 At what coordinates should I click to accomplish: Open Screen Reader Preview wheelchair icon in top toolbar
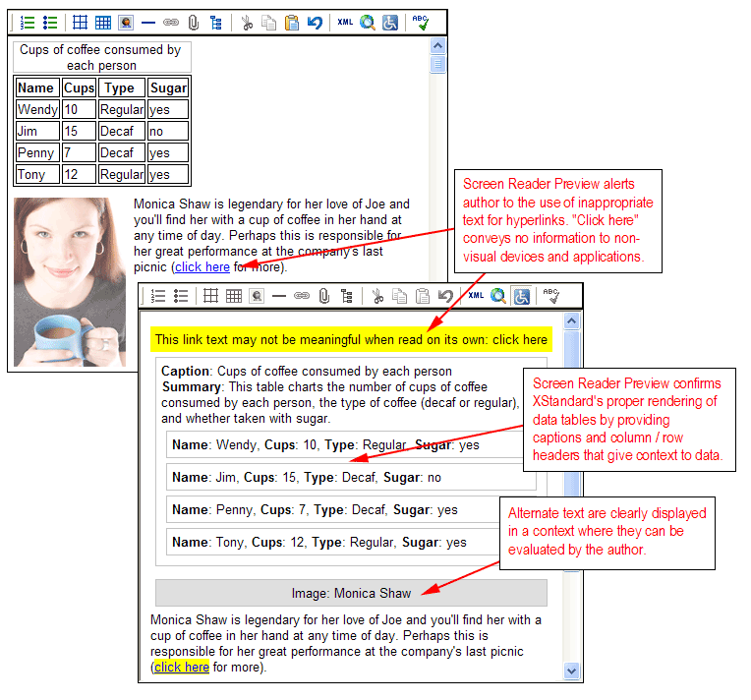tap(390, 23)
